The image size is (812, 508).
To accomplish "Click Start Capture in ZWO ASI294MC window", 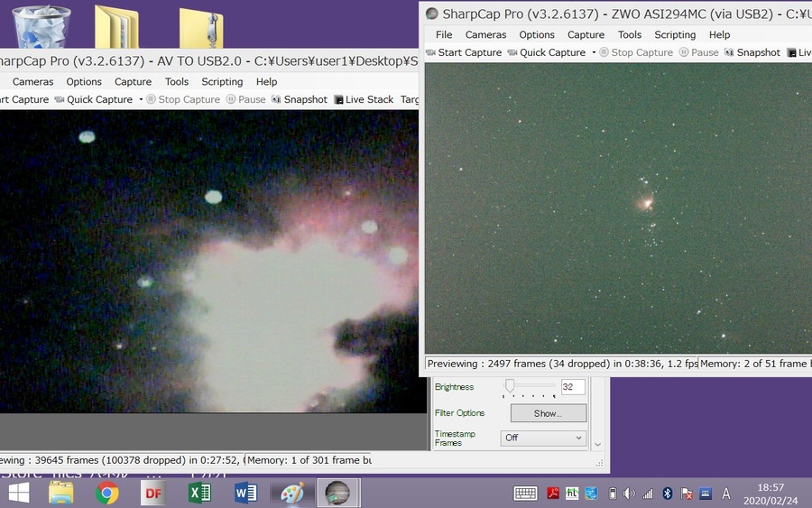I will coord(464,52).
